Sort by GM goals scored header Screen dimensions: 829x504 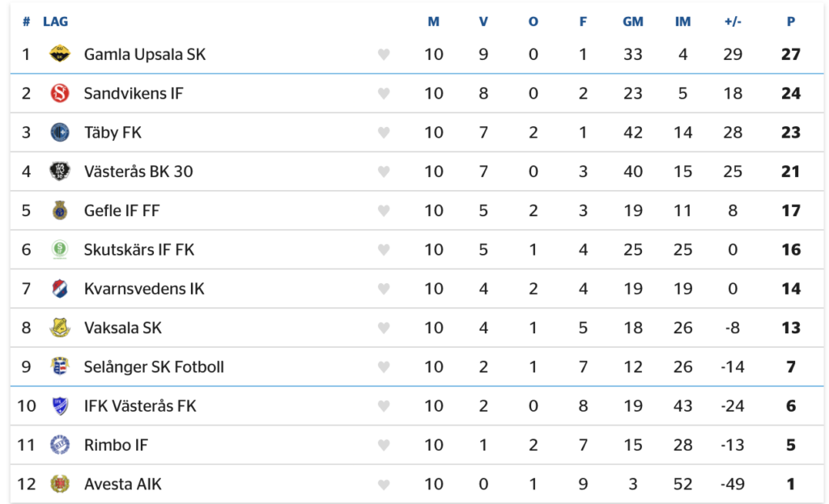pyautogui.click(x=633, y=22)
